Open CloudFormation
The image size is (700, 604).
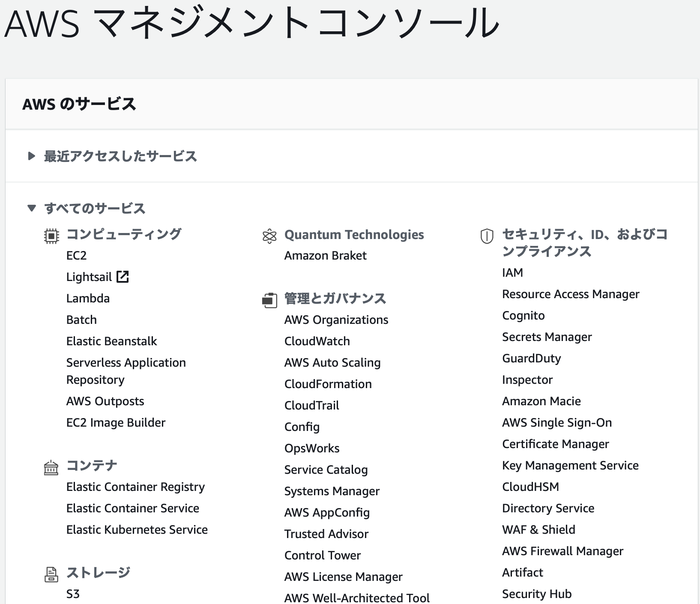(328, 384)
